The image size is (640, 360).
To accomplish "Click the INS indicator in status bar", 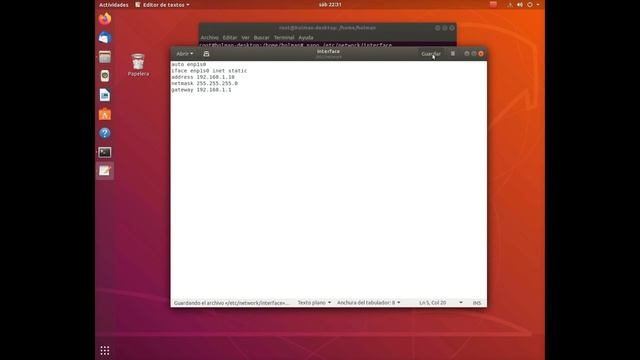I will click(x=477, y=303).
